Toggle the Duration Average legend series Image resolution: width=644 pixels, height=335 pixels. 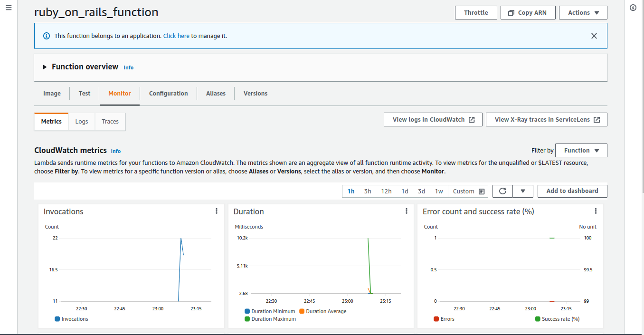click(323, 311)
